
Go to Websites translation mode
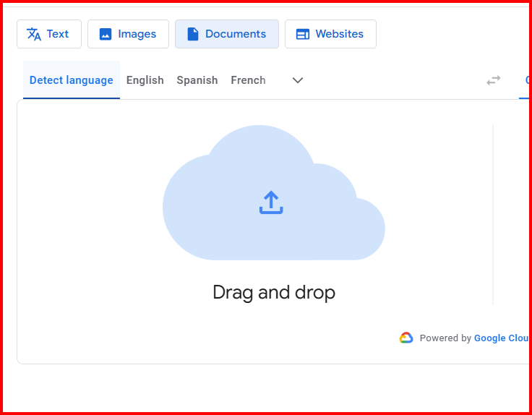coord(330,34)
